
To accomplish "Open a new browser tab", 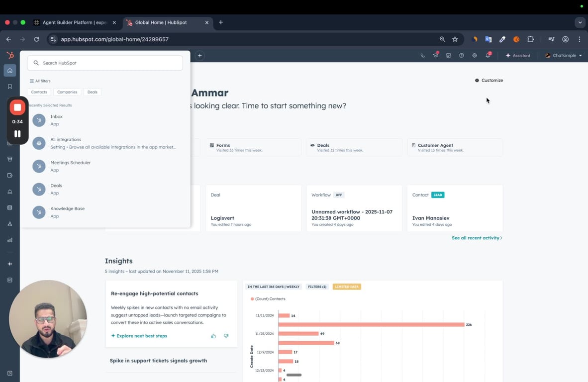I will tap(221, 22).
